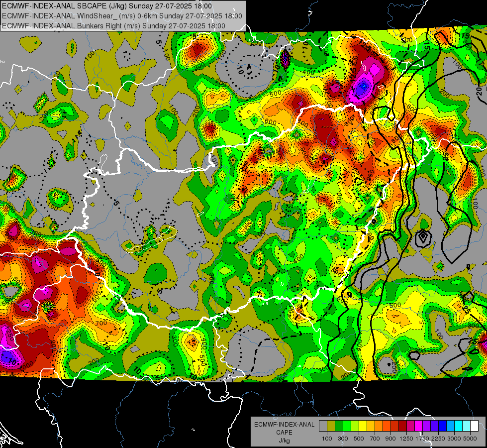This screenshot has height=448, width=487.
Task: Select the sky blue swatch left of 3000
Action: click(450, 426)
